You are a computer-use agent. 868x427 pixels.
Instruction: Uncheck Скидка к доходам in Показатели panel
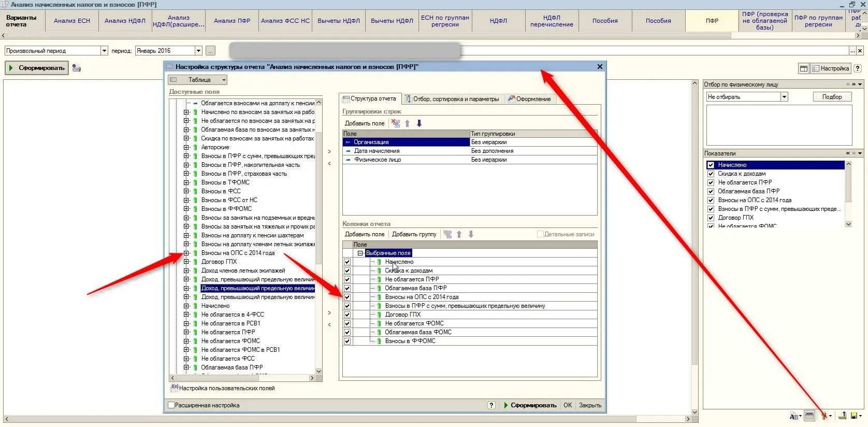click(711, 174)
